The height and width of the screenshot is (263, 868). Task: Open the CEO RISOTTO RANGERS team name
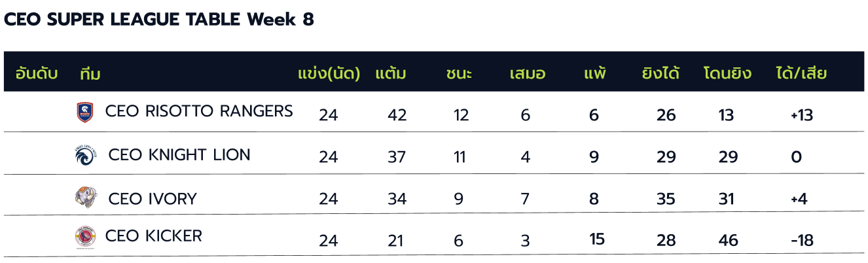199,111
